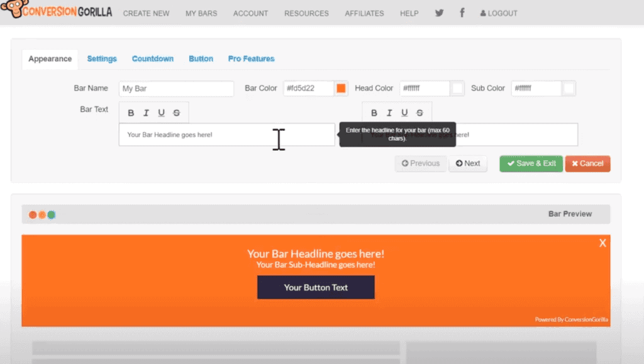
Task: Toggle bold in headline text editor
Action: click(131, 113)
